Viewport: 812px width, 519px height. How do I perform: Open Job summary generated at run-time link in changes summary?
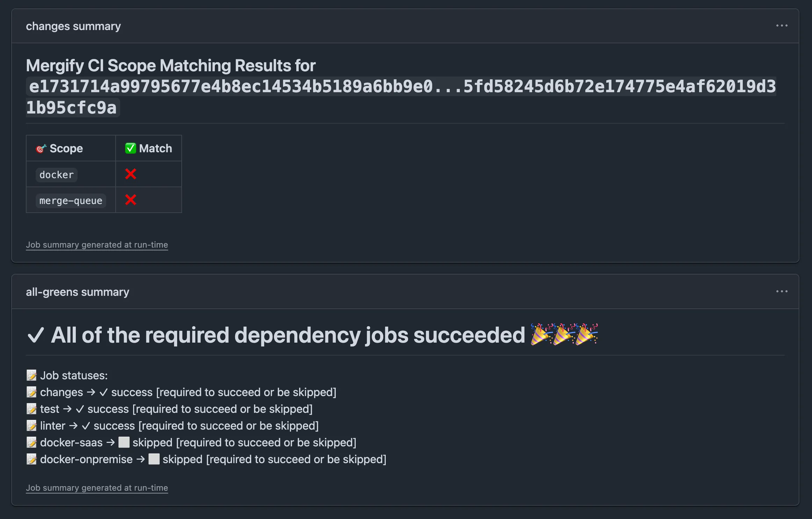click(x=97, y=244)
